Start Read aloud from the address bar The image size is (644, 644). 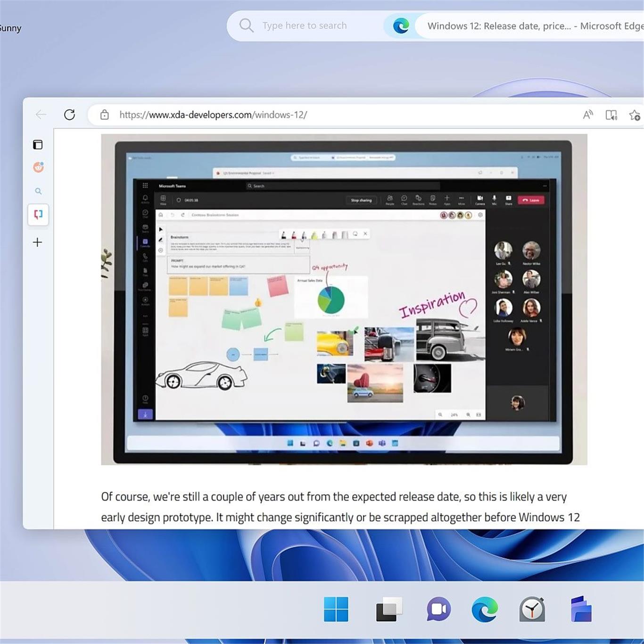[x=587, y=115]
